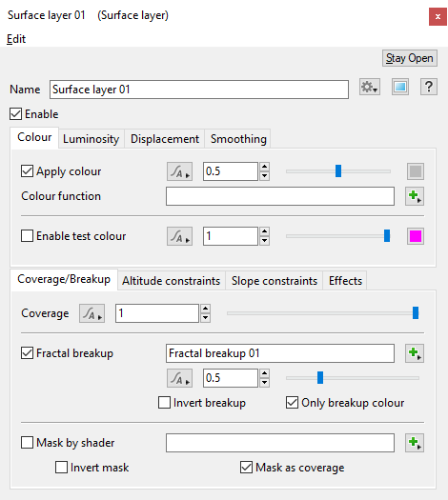The height and width of the screenshot is (500, 448).
Task: Click the question mark help button
Action: tap(429, 87)
